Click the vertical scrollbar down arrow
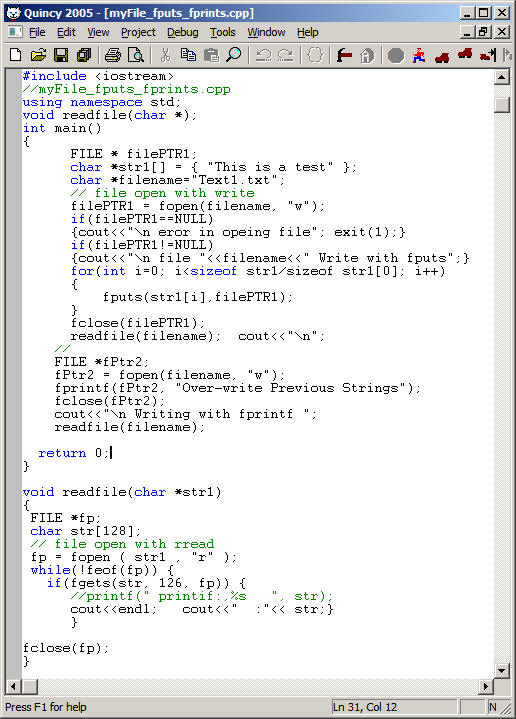The height and width of the screenshot is (719, 516). pos(502,671)
